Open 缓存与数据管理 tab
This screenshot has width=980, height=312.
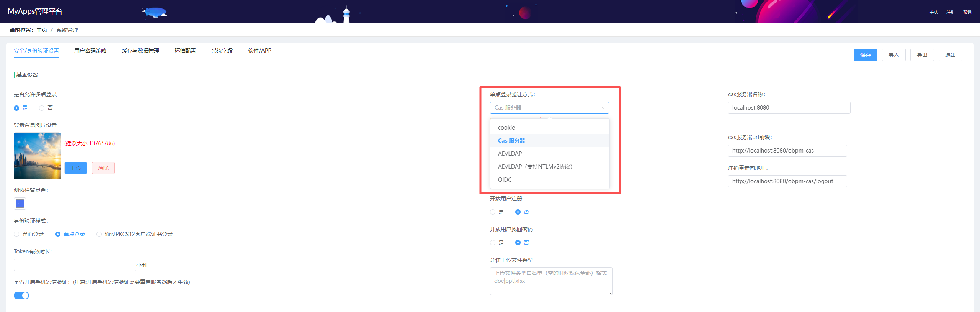click(140, 51)
